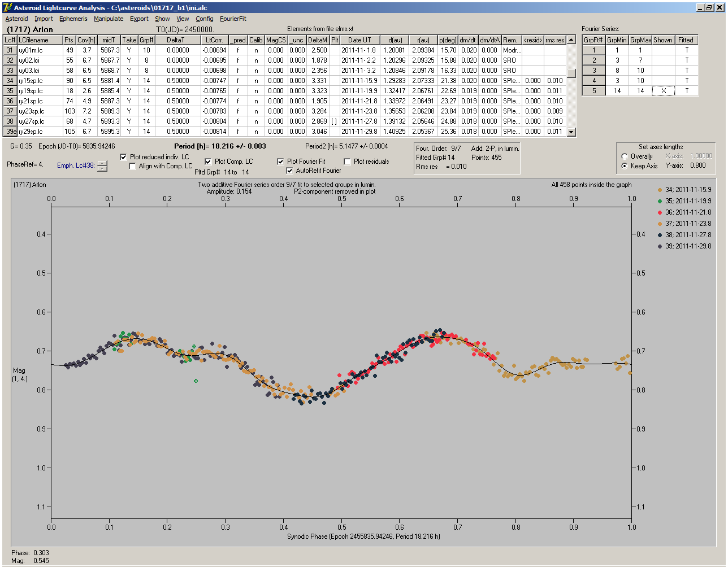728x567 pixels.
Task: Open the Import menu
Action: click(44, 19)
